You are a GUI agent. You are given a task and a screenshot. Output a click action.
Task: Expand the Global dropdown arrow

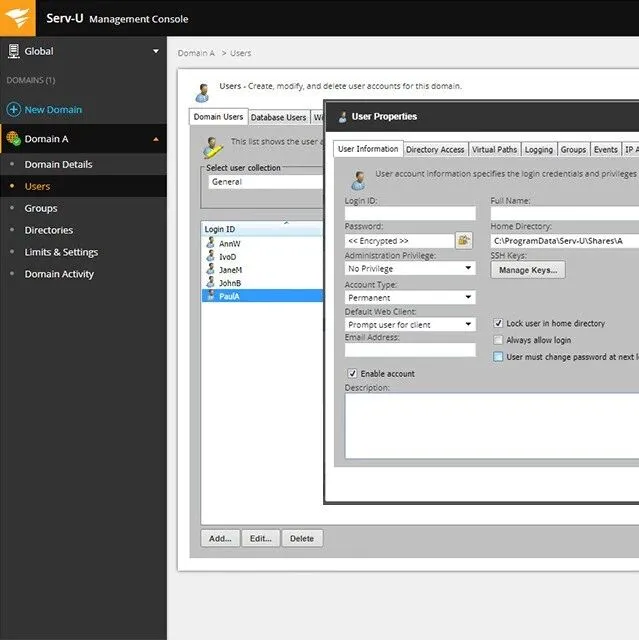click(x=156, y=51)
